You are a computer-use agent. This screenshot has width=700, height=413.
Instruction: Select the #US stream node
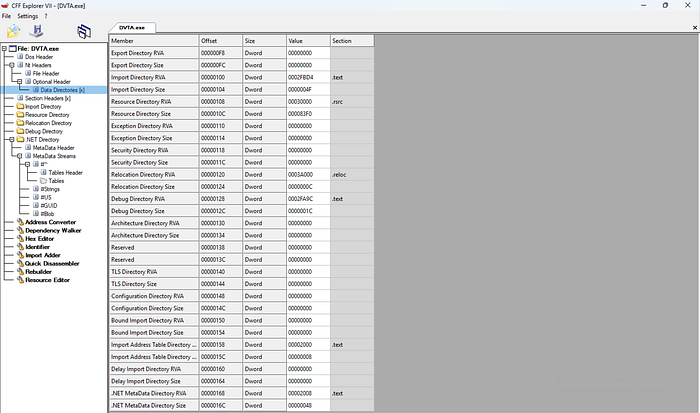coord(46,197)
